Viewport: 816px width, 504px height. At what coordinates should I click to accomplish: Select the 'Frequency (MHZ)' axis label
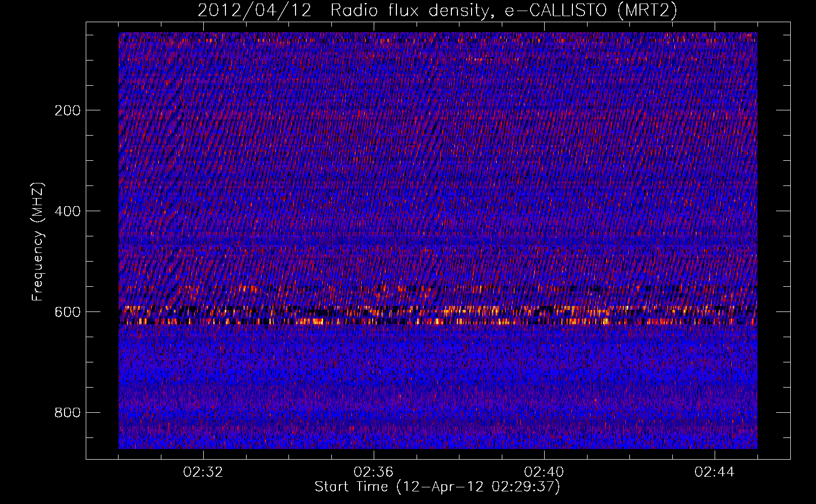click(38, 242)
